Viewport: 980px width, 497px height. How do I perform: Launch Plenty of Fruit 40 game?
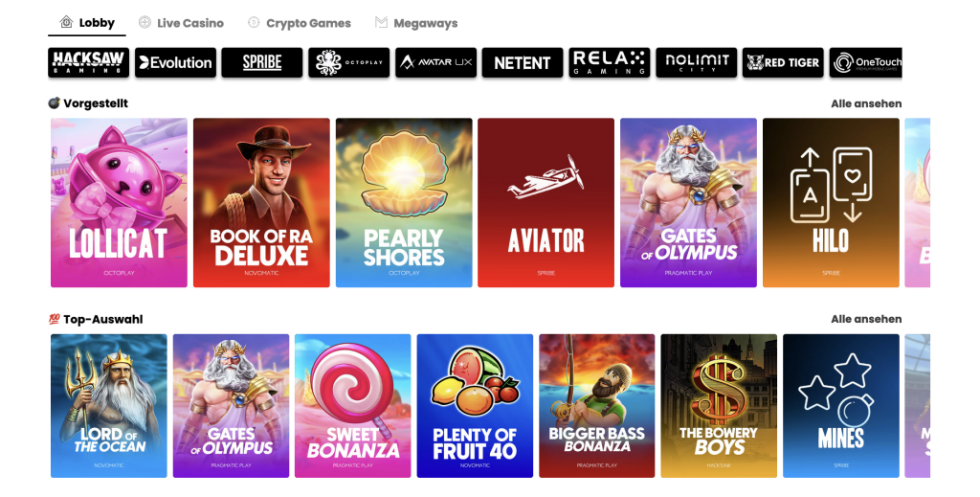475,406
